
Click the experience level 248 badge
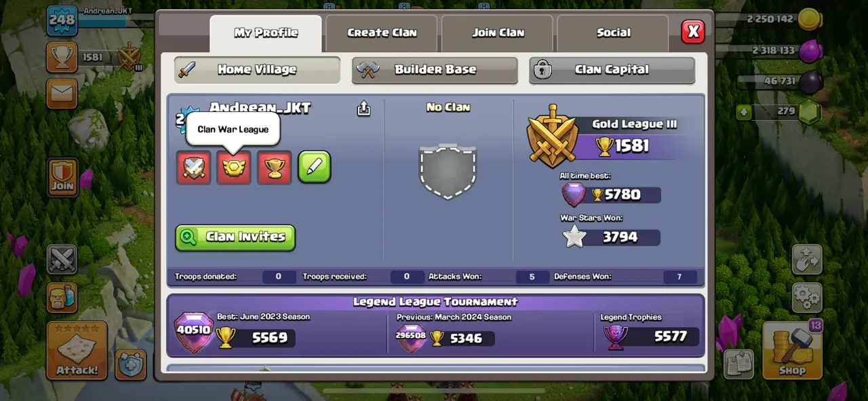point(62,20)
